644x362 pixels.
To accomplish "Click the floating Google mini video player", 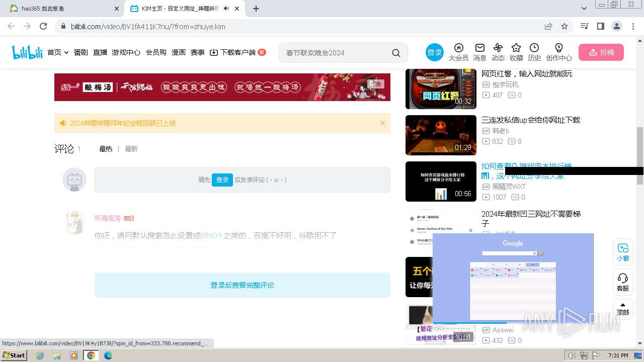I will (513, 278).
